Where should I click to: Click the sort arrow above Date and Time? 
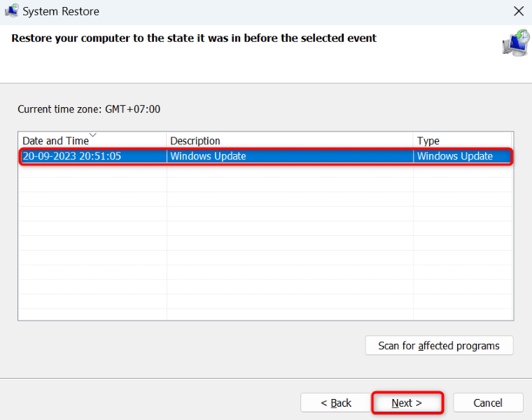click(x=92, y=135)
